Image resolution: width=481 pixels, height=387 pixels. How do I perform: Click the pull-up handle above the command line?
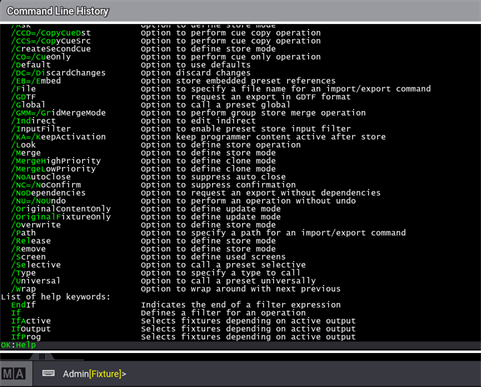coord(42,357)
